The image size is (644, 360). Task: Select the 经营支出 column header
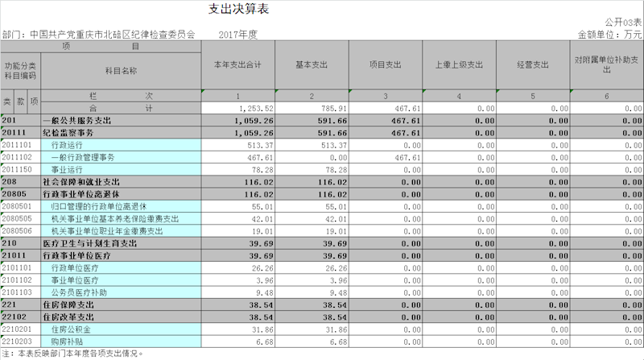(x=533, y=64)
